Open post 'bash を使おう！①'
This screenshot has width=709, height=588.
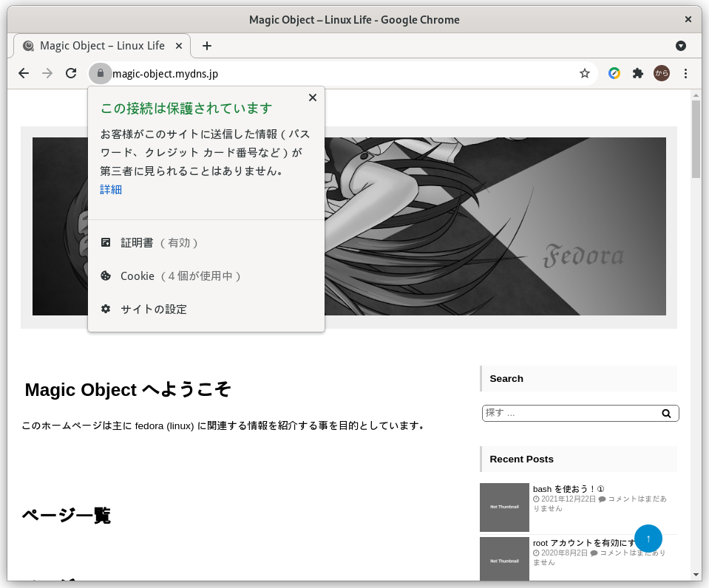569,489
